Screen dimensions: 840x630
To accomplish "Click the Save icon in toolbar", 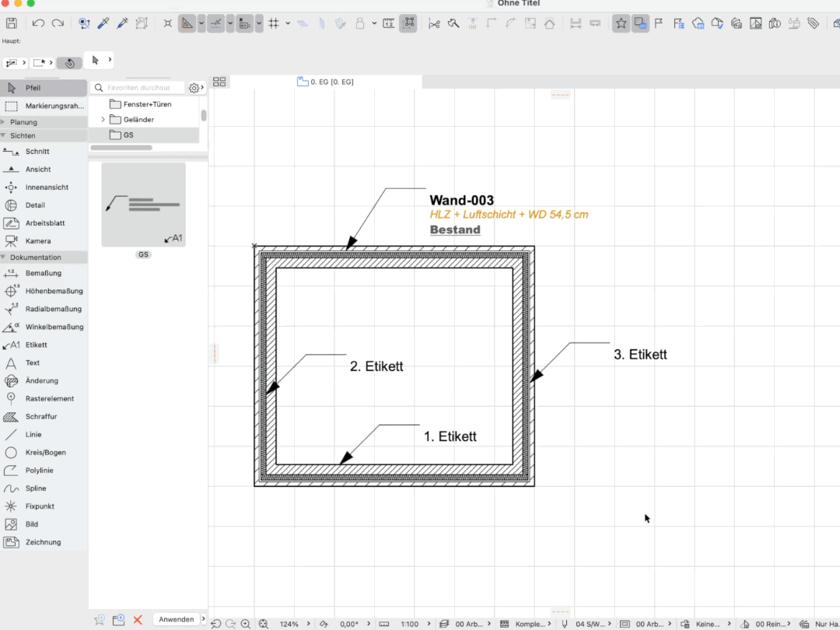I will [x=11, y=23].
